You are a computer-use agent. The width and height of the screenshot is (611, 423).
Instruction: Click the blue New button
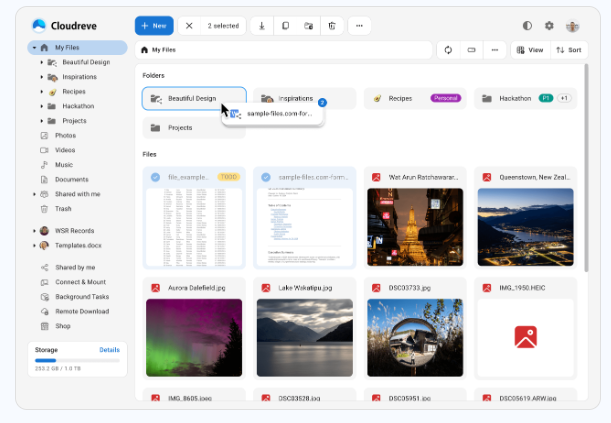(x=154, y=26)
